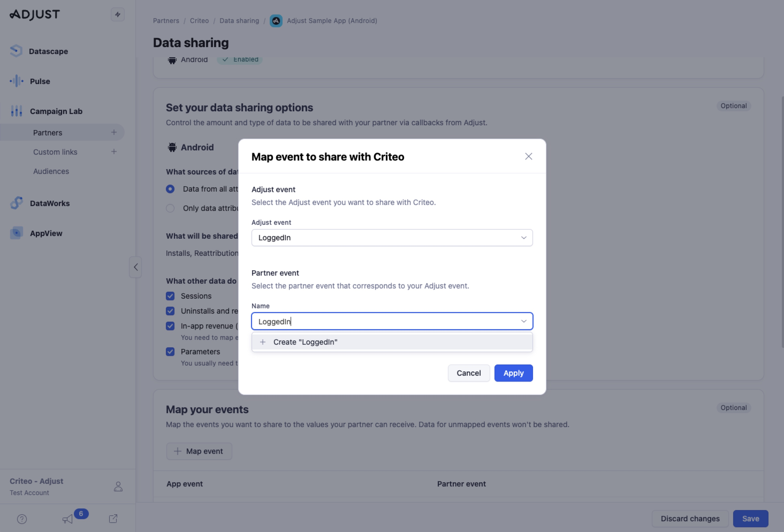Click the DataWorks icon
This screenshot has width=784, height=532.
(x=17, y=203)
